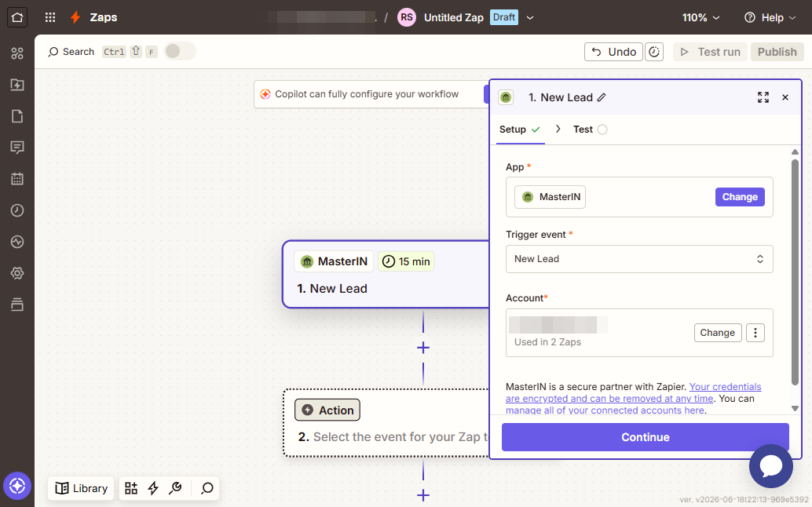Switch to the Setup tab
Image resolution: width=812 pixels, height=507 pixels.
(519, 129)
